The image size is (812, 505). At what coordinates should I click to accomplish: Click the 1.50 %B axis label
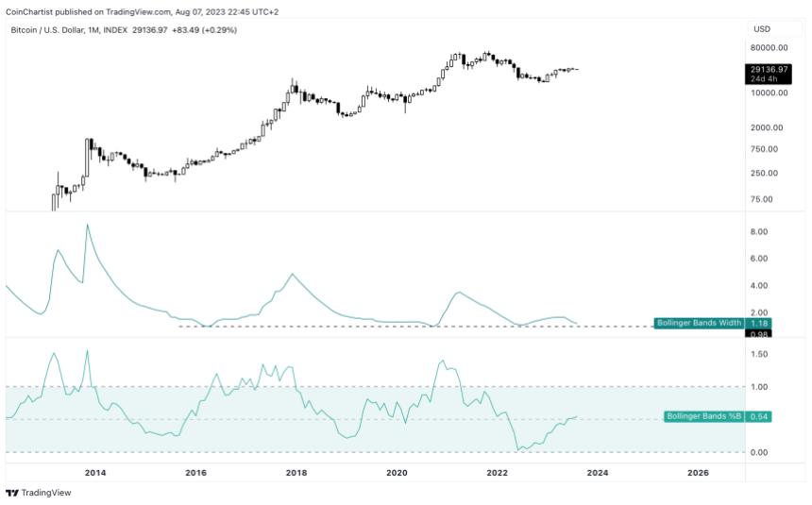(757, 354)
